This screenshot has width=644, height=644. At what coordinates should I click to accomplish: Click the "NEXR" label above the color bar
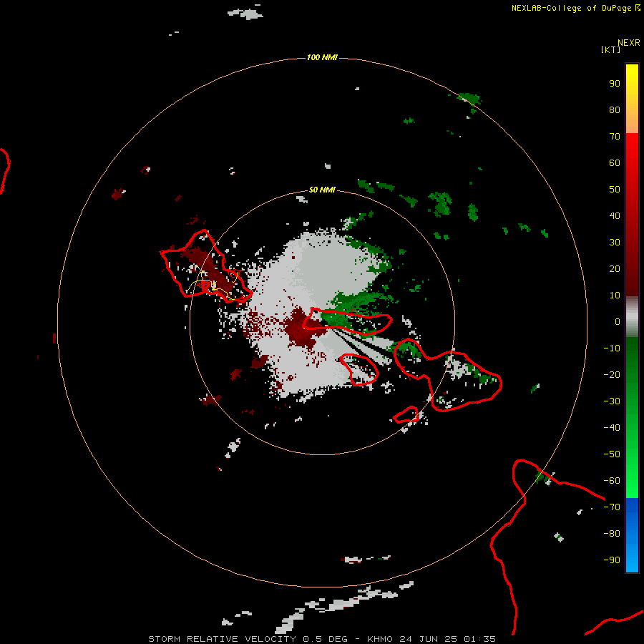point(629,43)
